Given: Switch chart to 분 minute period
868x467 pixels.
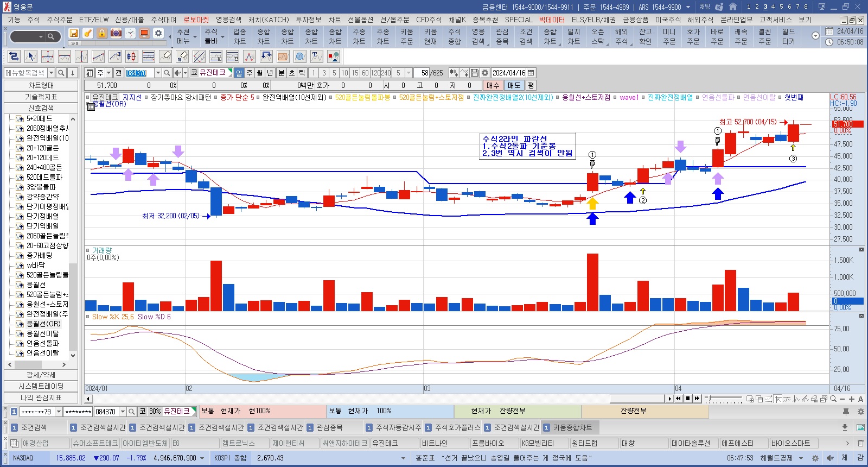Looking at the screenshot, I should [281, 73].
